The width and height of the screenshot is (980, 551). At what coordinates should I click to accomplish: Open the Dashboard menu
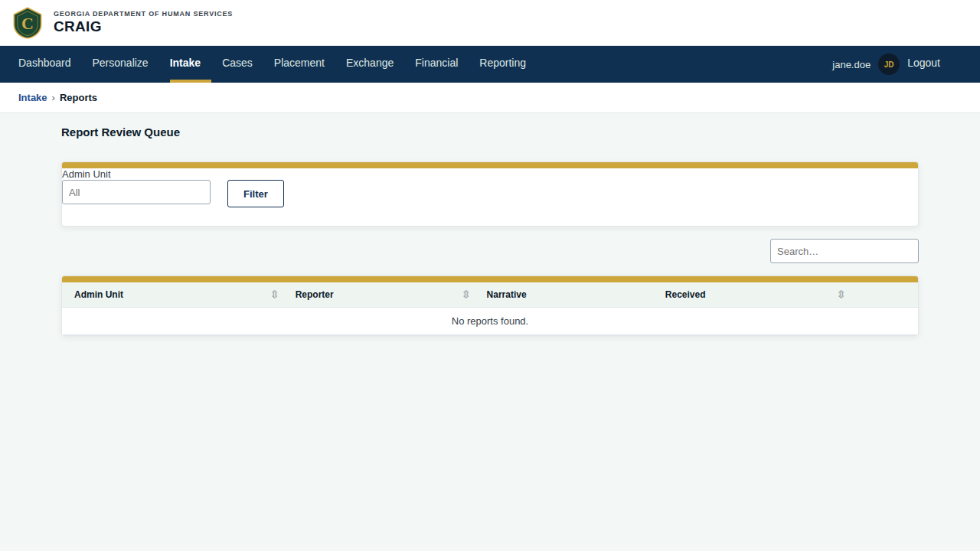pyautogui.click(x=44, y=64)
